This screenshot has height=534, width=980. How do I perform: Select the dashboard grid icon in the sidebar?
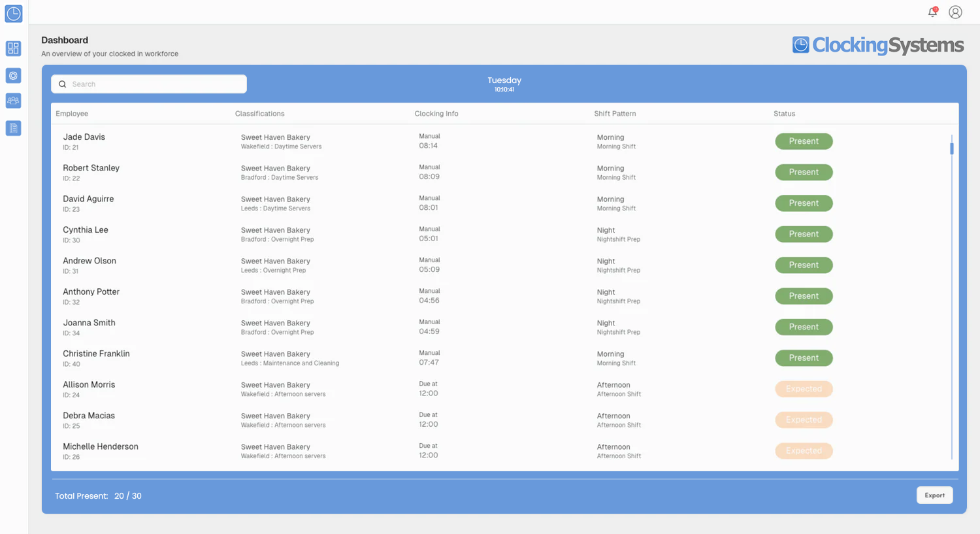(x=13, y=48)
